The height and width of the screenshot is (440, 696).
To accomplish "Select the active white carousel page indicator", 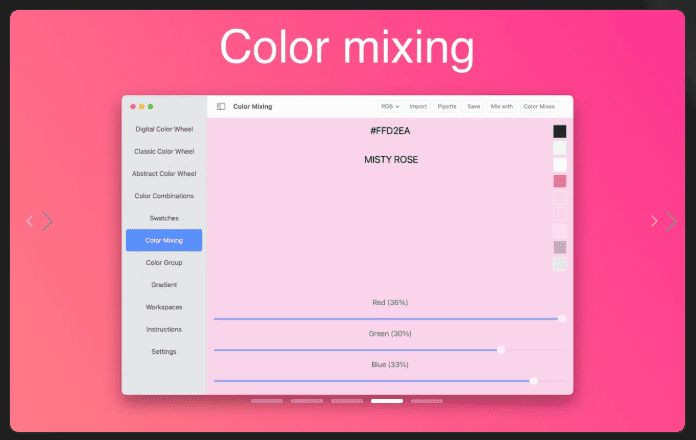I will point(387,401).
